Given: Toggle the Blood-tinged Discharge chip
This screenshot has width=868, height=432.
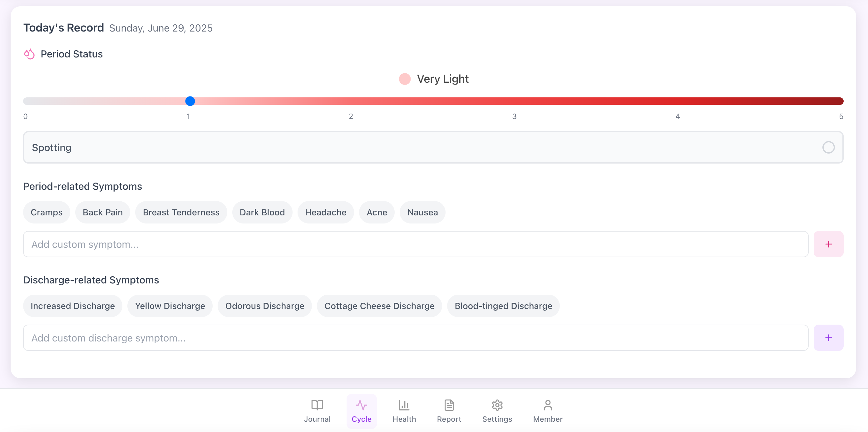Looking at the screenshot, I should (503, 306).
